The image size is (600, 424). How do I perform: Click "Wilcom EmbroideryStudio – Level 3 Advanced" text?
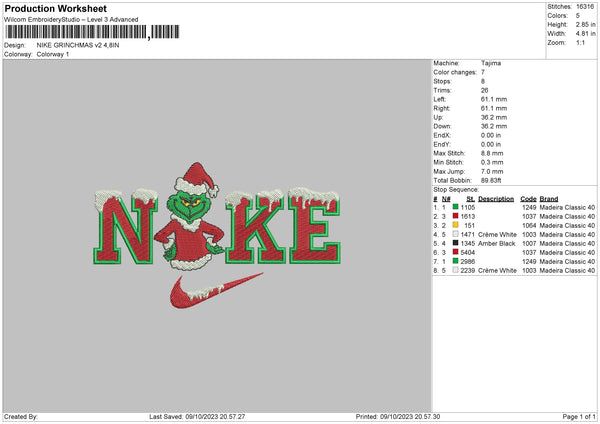click(x=71, y=20)
